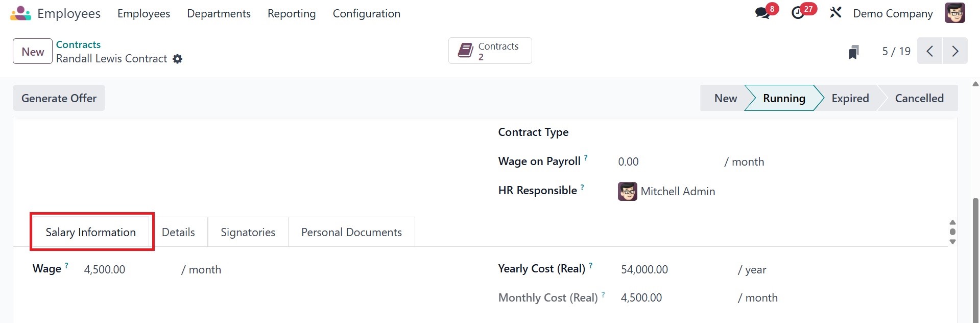Go to next contract record arrow
980x323 pixels.
[x=955, y=51]
